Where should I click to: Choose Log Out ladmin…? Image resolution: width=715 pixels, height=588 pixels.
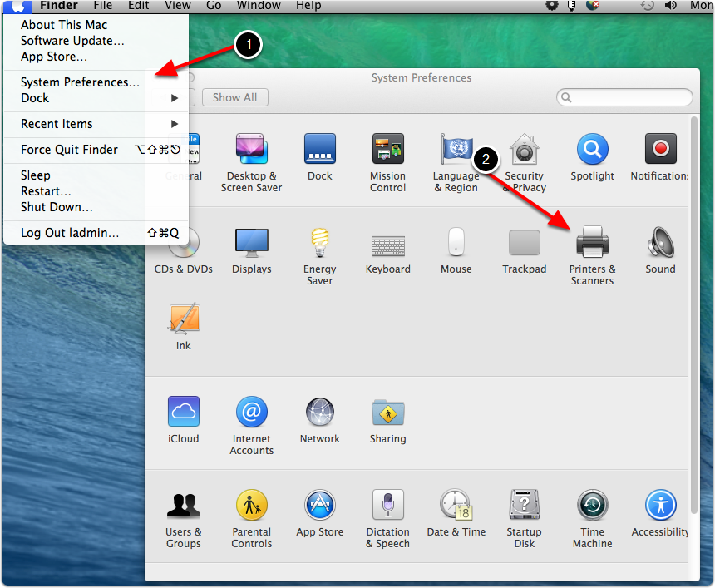tap(96, 233)
